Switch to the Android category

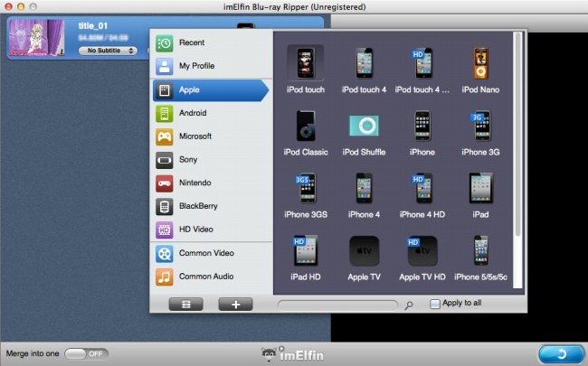click(211, 113)
